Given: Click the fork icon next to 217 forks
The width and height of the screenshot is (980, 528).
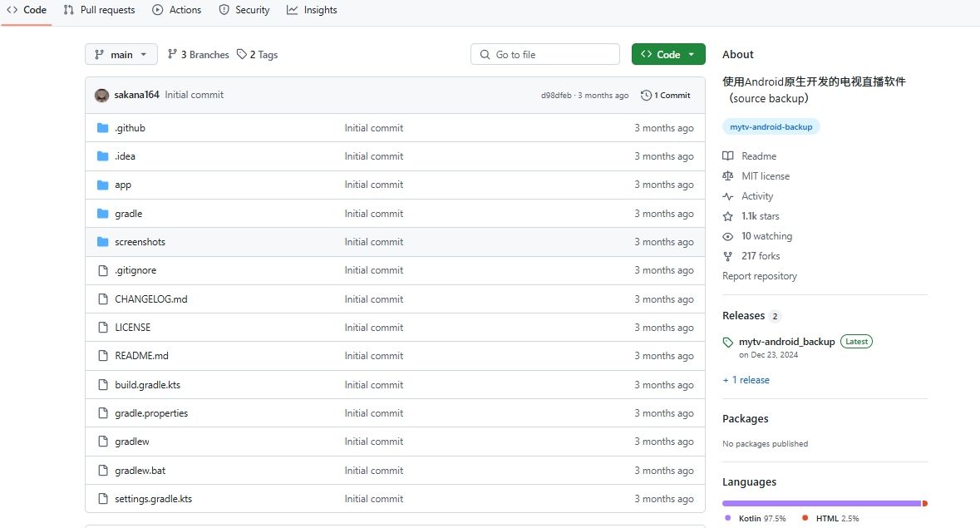Looking at the screenshot, I should (728, 256).
